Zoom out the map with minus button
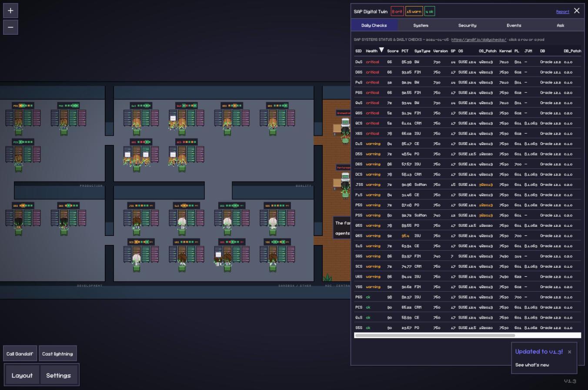Viewport: 588px width, 390px height. click(x=10, y=27)
